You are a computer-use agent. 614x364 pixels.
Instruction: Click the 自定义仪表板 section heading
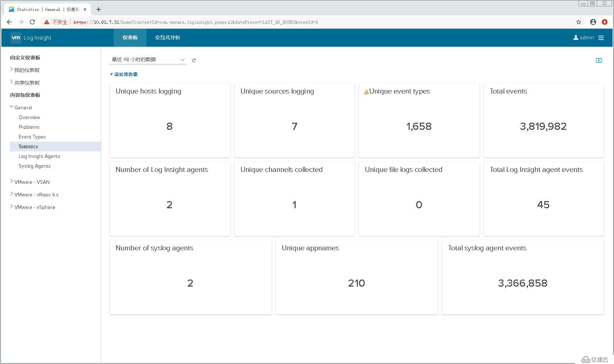[25, 58]
